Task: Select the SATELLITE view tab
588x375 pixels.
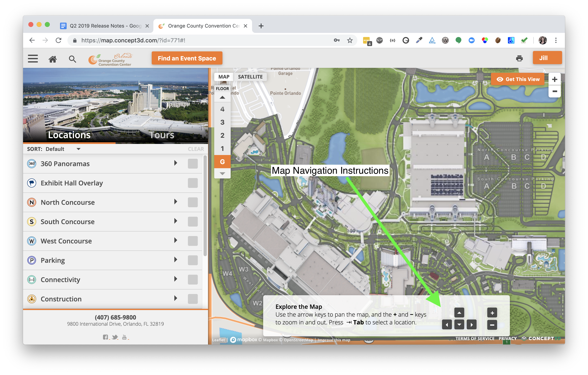Action: (x=250, y=77)
